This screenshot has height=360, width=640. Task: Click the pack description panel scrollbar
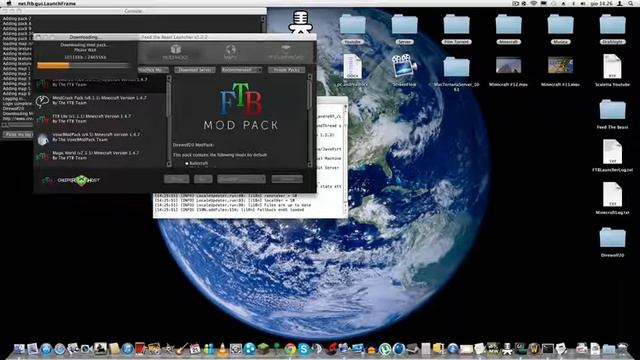pos(310,120)
